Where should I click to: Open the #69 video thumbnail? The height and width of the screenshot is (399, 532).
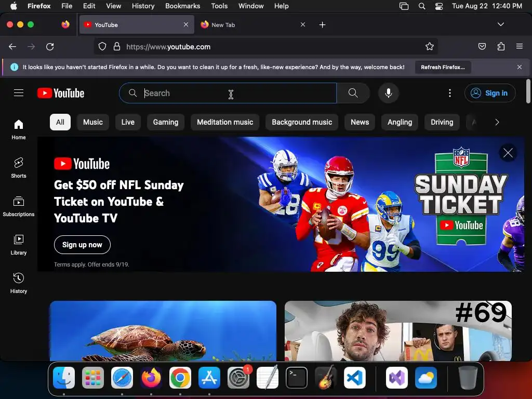(398, 331)
